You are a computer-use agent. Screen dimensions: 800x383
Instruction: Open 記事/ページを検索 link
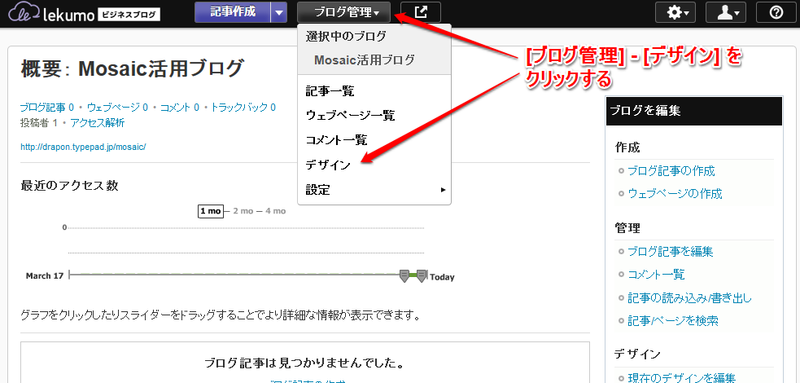[673, 321]
